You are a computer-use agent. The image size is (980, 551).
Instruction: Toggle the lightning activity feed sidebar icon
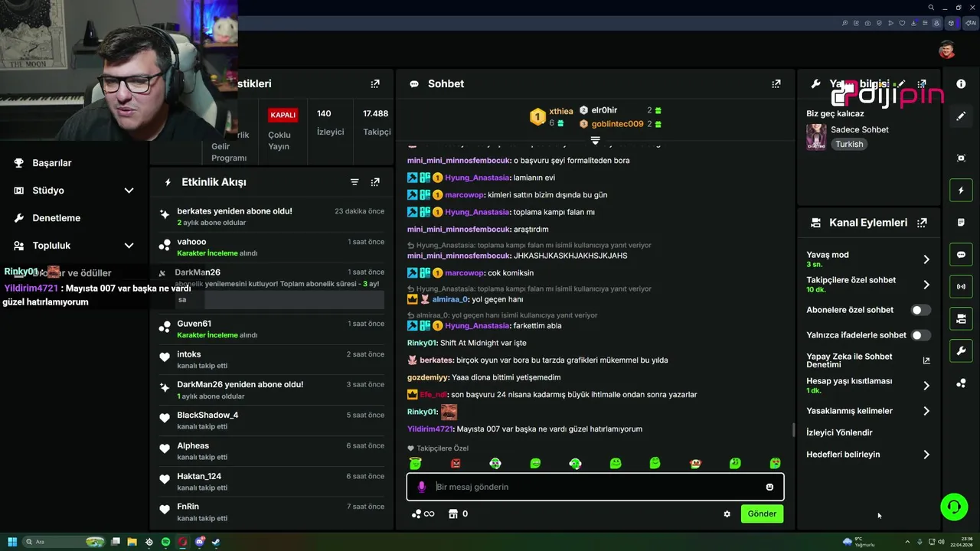coord(961,190)
